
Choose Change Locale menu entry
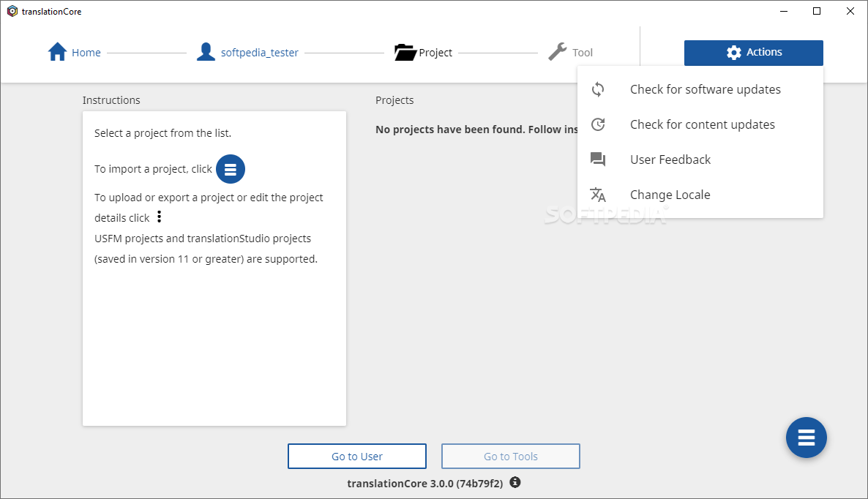700,195
